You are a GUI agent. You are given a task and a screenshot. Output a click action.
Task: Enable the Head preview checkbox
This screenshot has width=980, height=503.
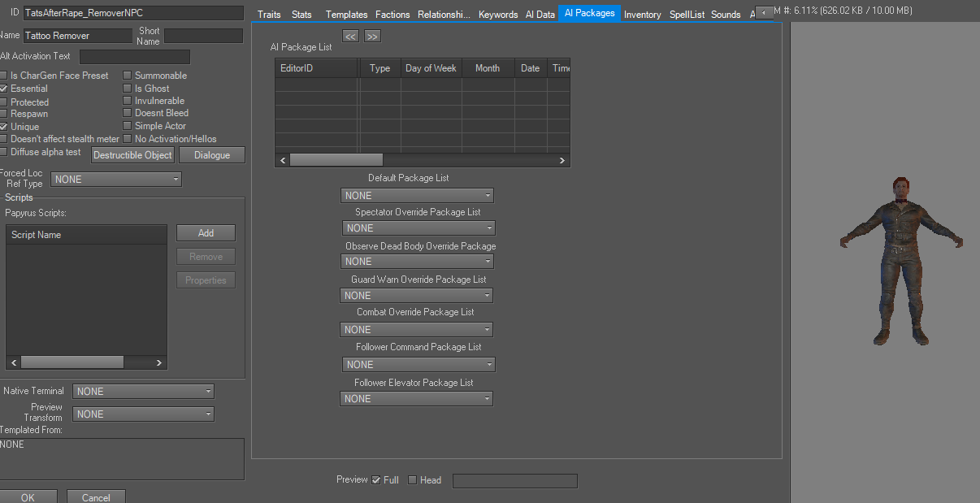tap(412, 480)
